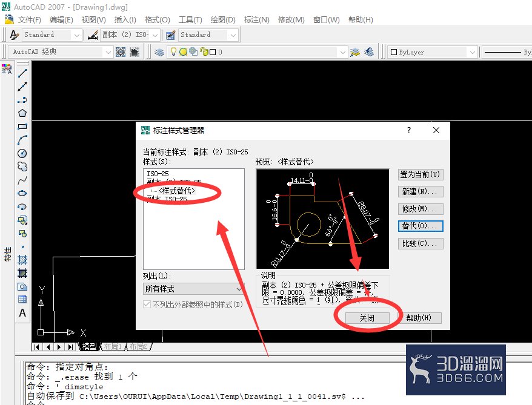Click the 修改(M)... button
This screenshot has height=405, width=532.
coord(421,209)
